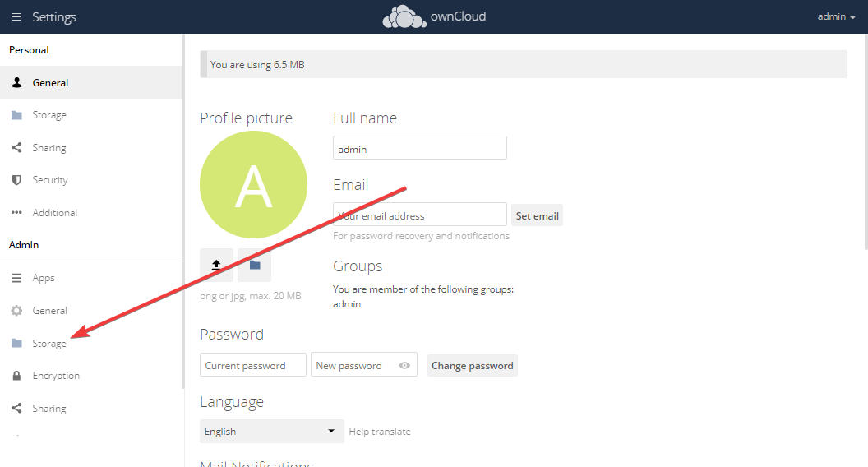Click the lock icon beside Encryption

[16, 376]
